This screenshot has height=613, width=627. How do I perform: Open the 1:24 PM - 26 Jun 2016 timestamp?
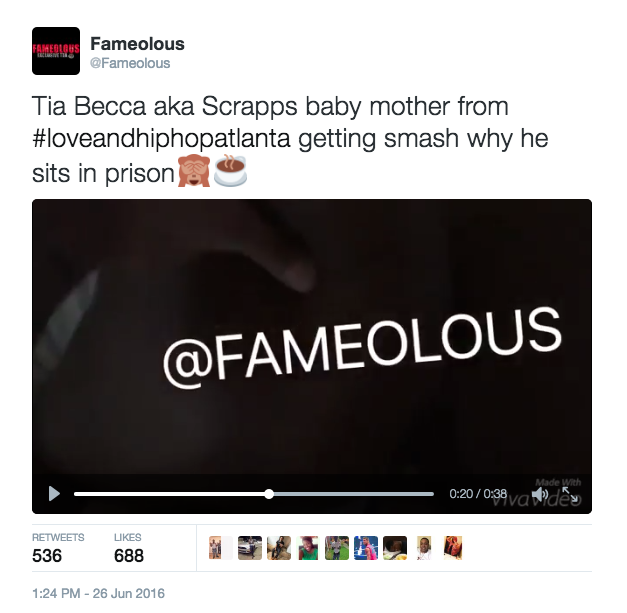[98, 593]
